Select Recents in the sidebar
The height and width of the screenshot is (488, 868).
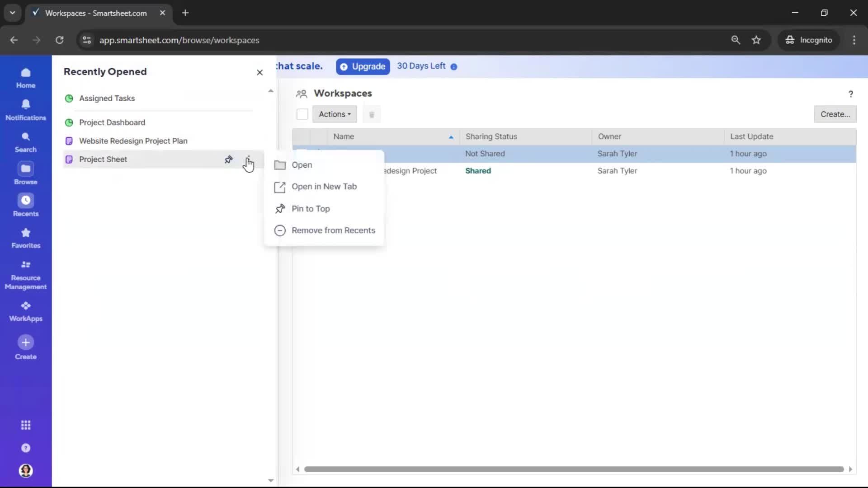[26, 206]
